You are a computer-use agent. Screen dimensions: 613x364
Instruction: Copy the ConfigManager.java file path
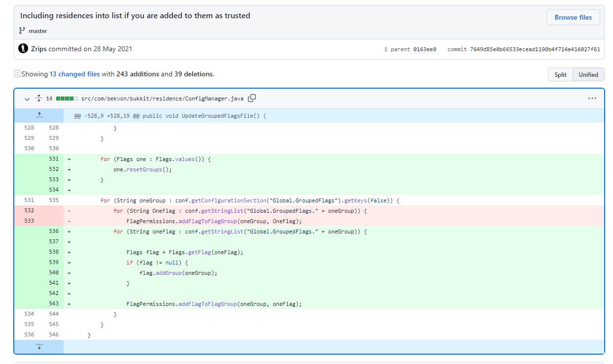(252, 98)
